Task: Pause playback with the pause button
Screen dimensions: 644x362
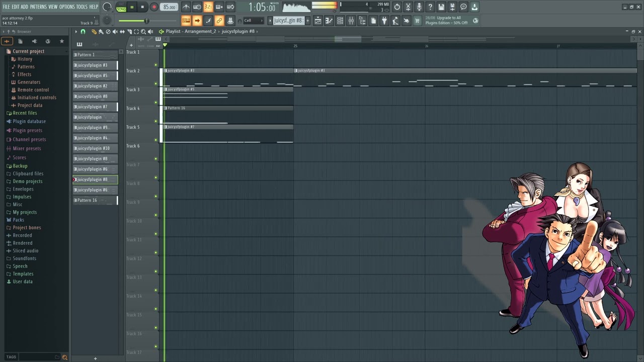Action: pyautogui.click(x=132, y=7)
